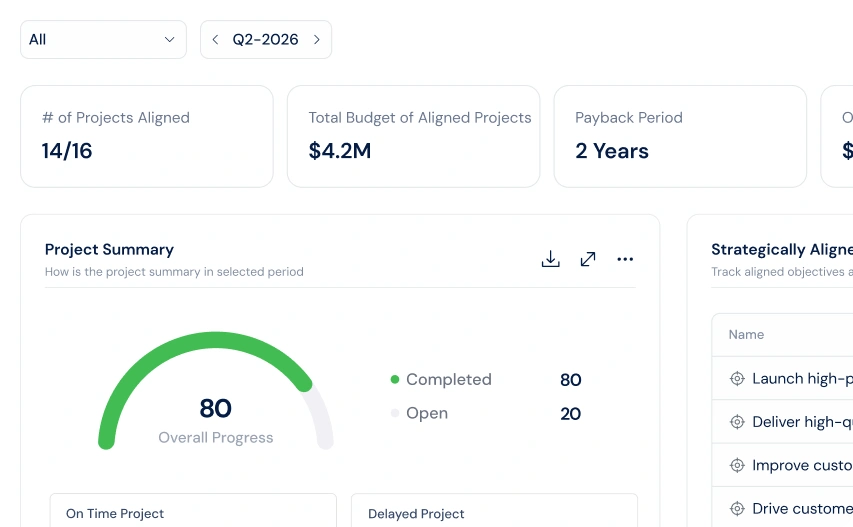Click target icon beside Launch high-p objective

[x=737, y=379]
